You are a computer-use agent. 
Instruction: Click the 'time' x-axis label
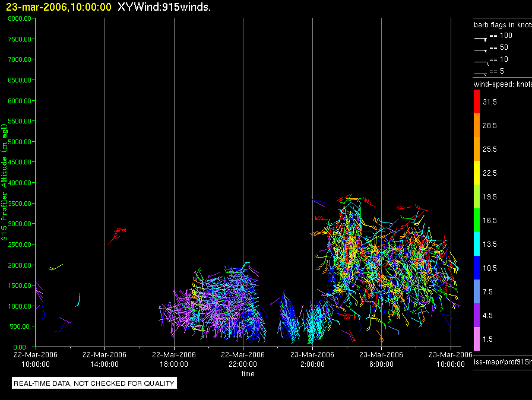pos(248,373)
